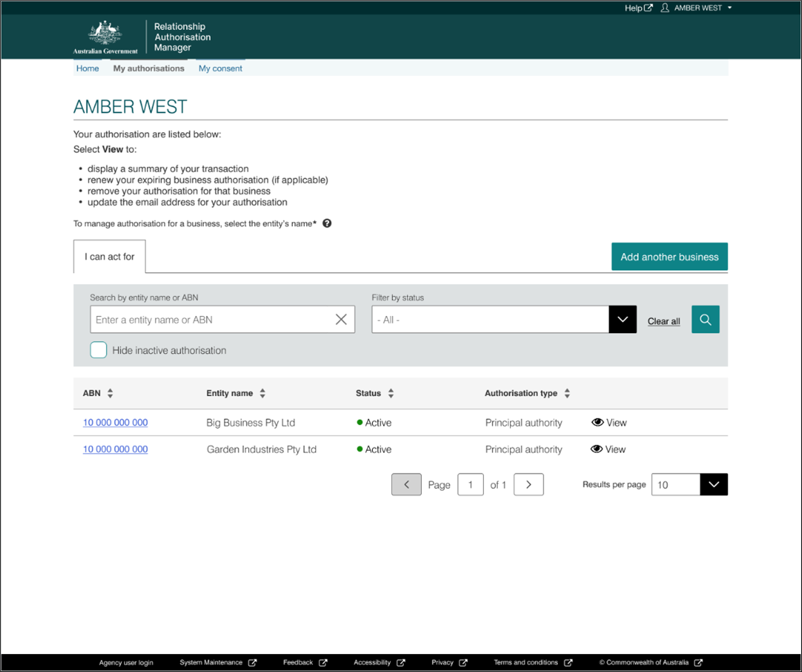802x672 pixels.
Task: Click the help question mark icon beside entity's name
Action: click(x=327, y=223)
